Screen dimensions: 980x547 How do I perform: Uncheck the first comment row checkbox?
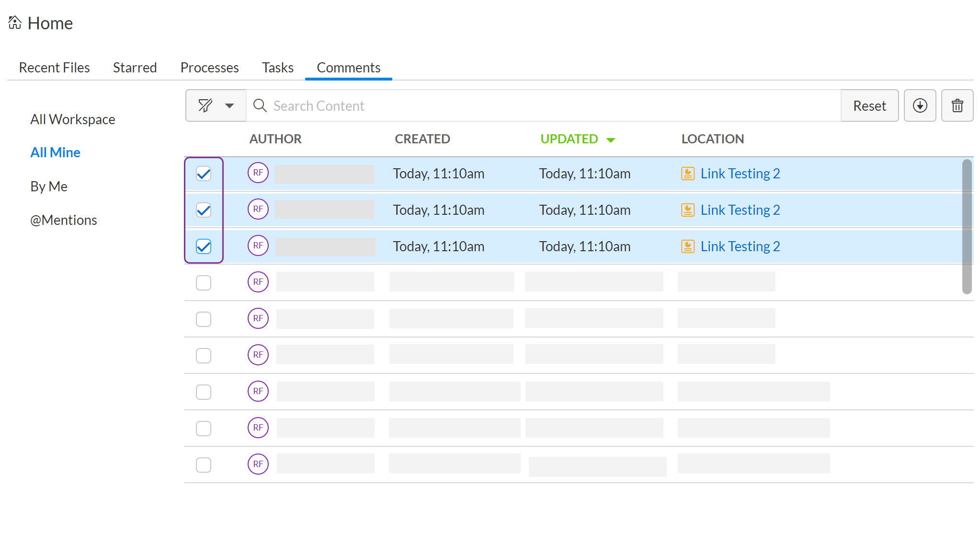coord(204,174)
